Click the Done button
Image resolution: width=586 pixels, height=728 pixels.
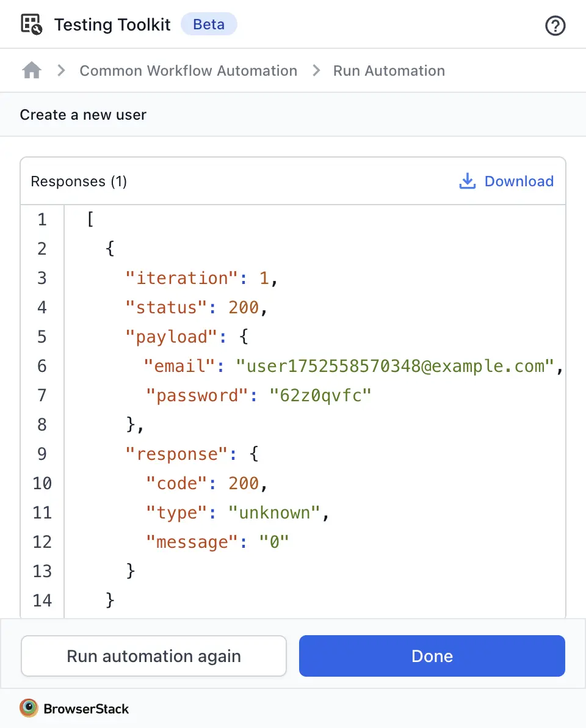(432, 656)
